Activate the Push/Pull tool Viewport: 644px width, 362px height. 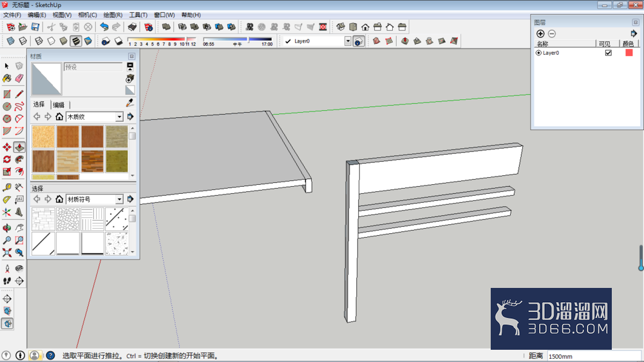click(x=19, y=147)
